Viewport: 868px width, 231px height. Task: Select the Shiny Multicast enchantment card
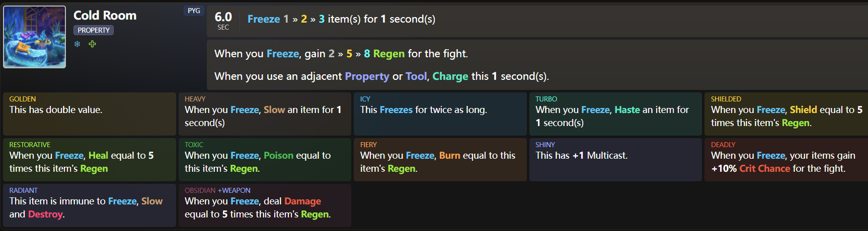pos(615,159)
